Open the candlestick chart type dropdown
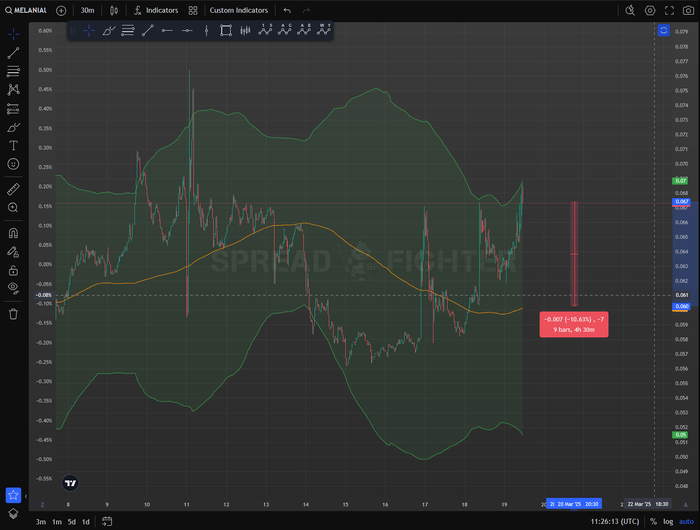Screen dimensions: 700x530 (x=114, y=10)
